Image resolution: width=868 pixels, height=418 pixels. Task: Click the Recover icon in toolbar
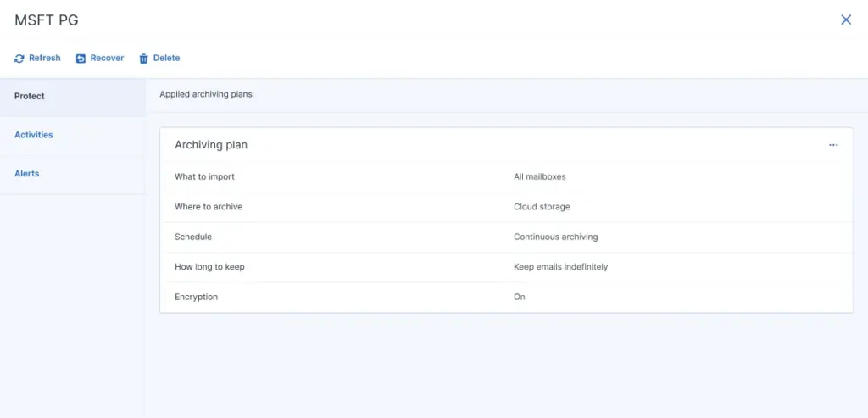point(81,59)
